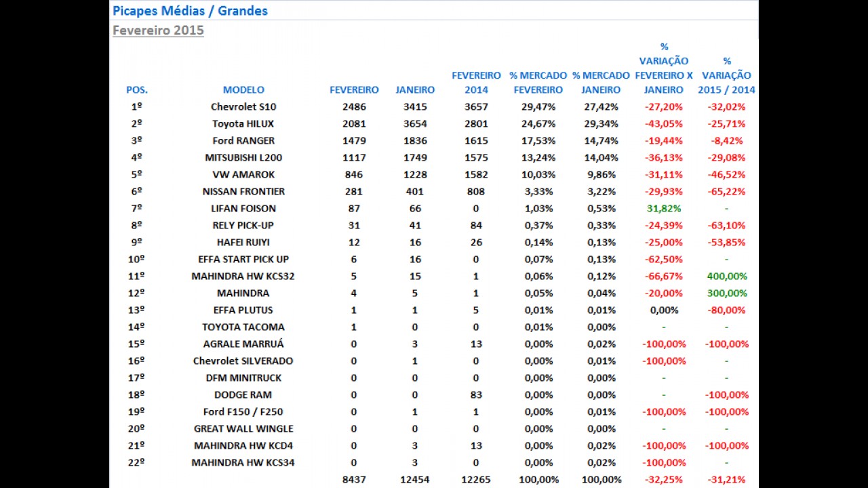Viewport: 868px width, 488px height.
Task: Select the 'TOYOTA TACOMA' model cell
Action: point(243,327)
